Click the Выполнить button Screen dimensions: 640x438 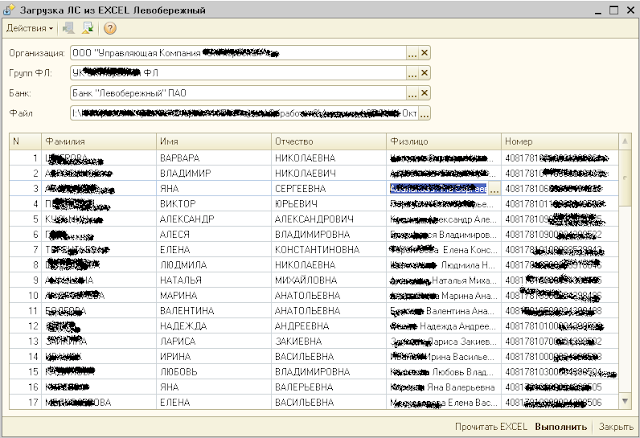[561, 427]
